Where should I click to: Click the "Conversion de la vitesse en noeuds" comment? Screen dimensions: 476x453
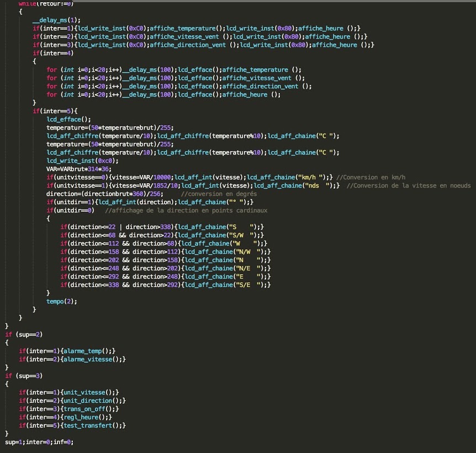click(x=411, y=185)
